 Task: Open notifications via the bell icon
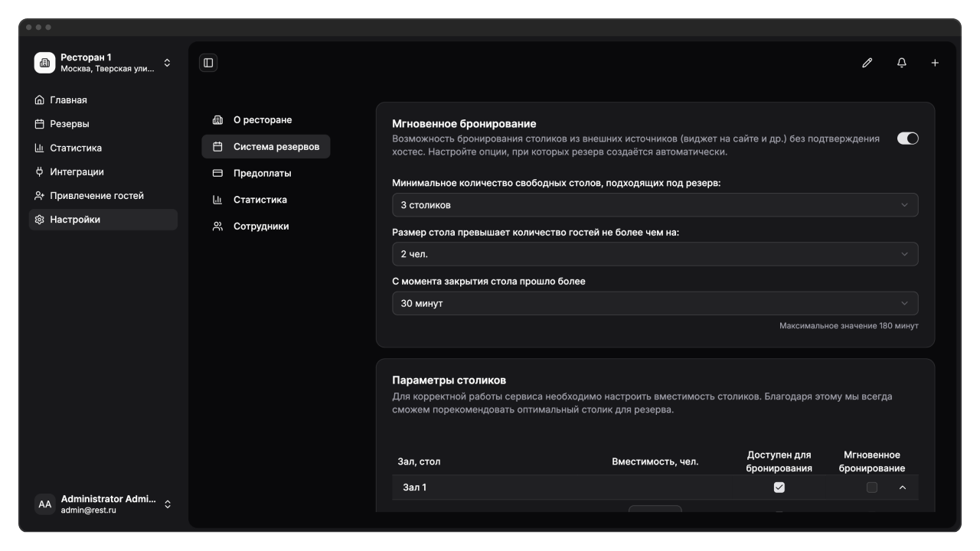(x=901, y=63)
